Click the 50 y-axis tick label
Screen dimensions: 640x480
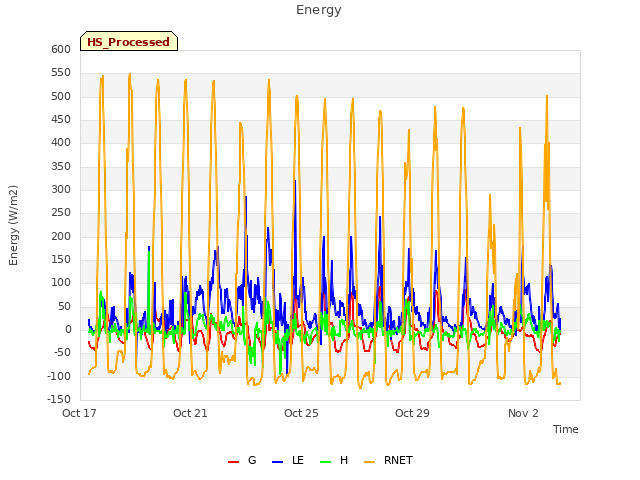[64, 306]
